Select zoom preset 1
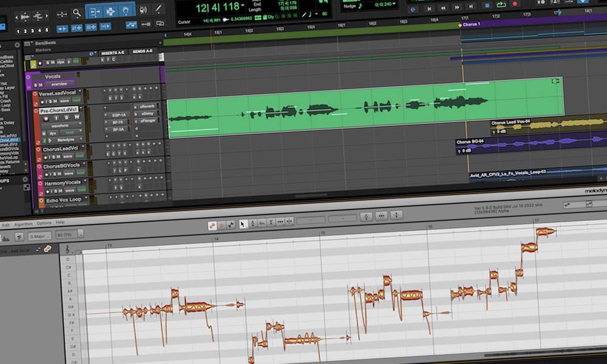 point(18,32)
